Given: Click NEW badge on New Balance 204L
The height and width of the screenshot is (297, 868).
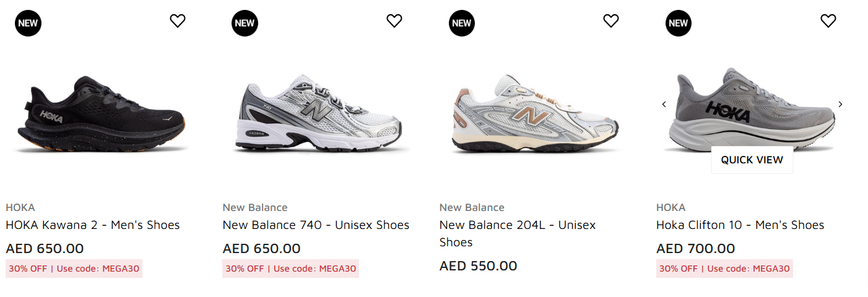Looking at the screenshot, I should click(461, 24).
